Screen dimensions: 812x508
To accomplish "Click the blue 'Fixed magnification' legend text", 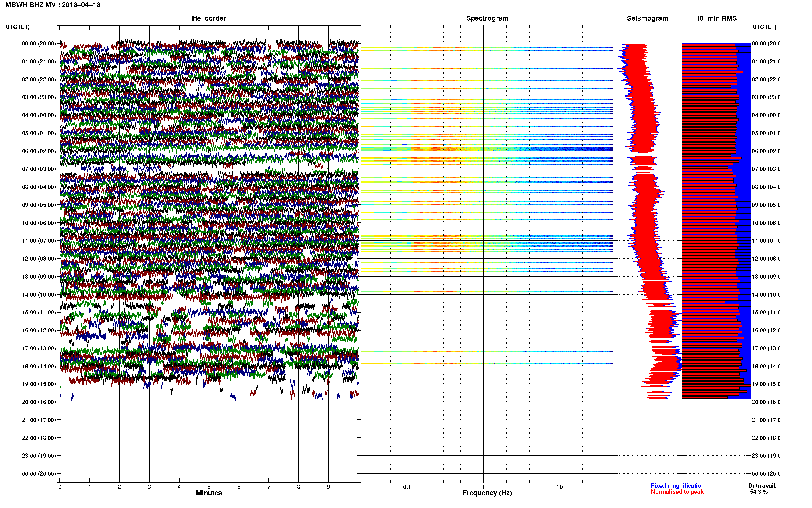I will (x=678, y=486).
